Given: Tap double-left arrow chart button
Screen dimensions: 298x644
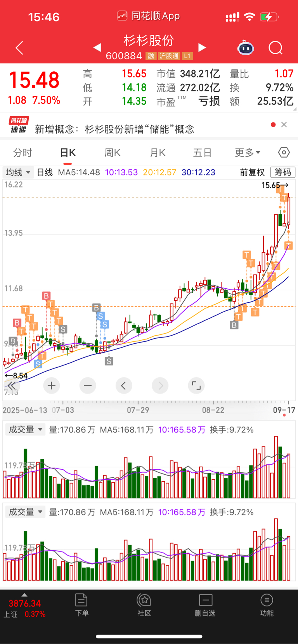Looking at the screenshot, I should 12,386.
